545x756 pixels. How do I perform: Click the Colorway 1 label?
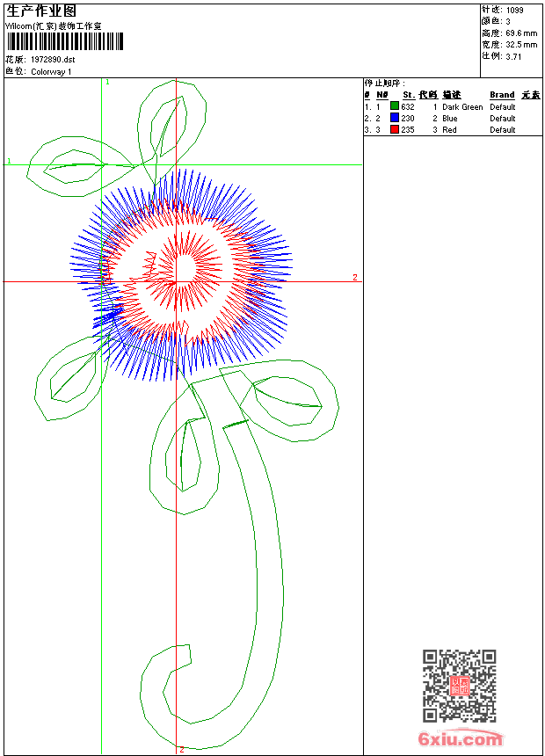[x=52, y=71]
